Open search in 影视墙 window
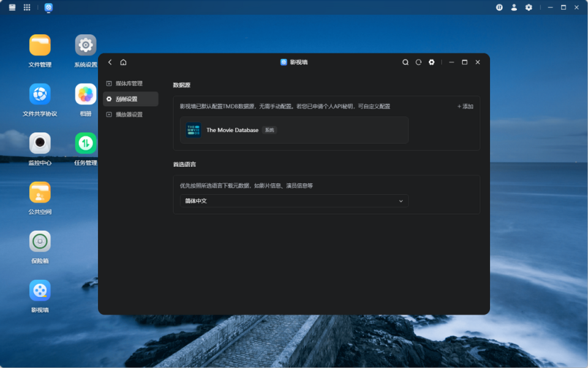The height and width of the screenshot is (368, 588). (x=405, y=63)
